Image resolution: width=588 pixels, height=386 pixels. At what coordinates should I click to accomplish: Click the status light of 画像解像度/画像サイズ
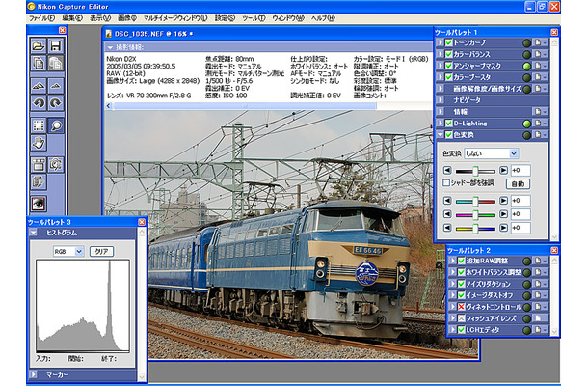(x=527, y=89)
